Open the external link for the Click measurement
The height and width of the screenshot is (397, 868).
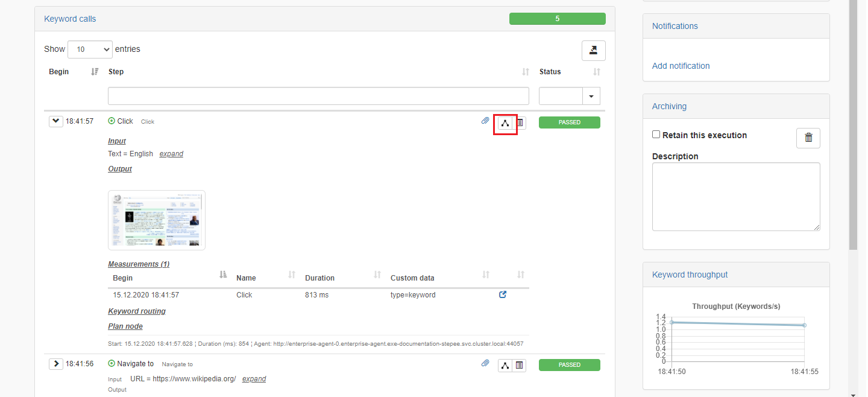[502, 295]
